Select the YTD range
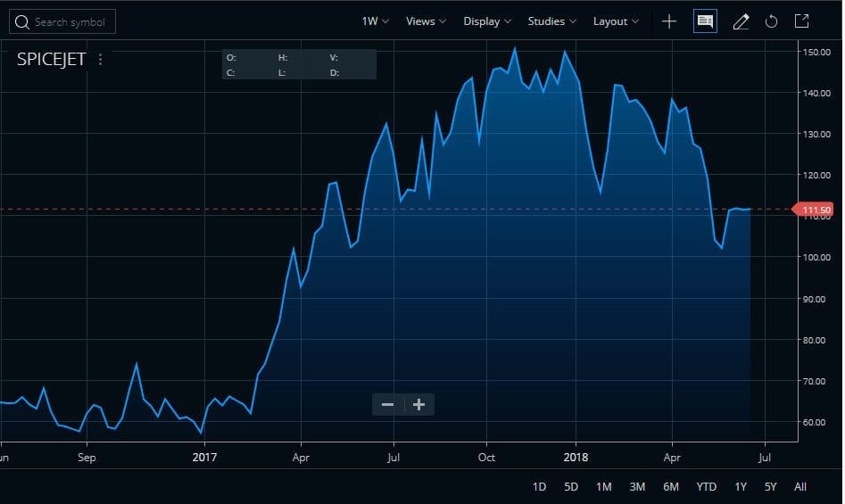This screenshot has width=845, height=504. [x=706, y=487]
